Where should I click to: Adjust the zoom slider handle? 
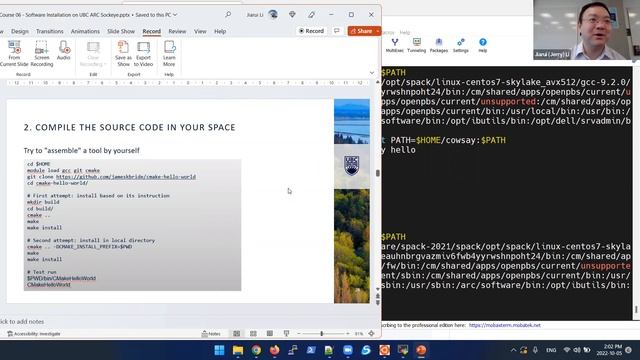coord(322,333)
